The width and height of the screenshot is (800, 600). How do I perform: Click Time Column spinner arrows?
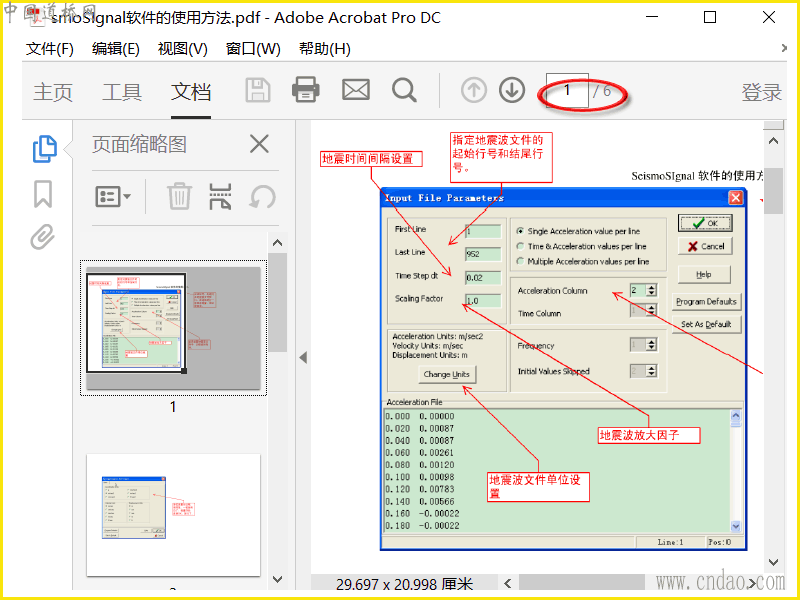click(x=651, y=310)
